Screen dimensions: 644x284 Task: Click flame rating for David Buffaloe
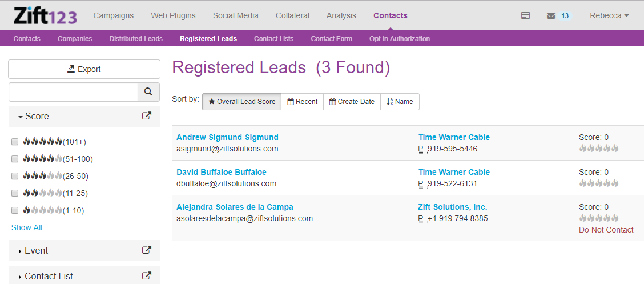[598, 183]
